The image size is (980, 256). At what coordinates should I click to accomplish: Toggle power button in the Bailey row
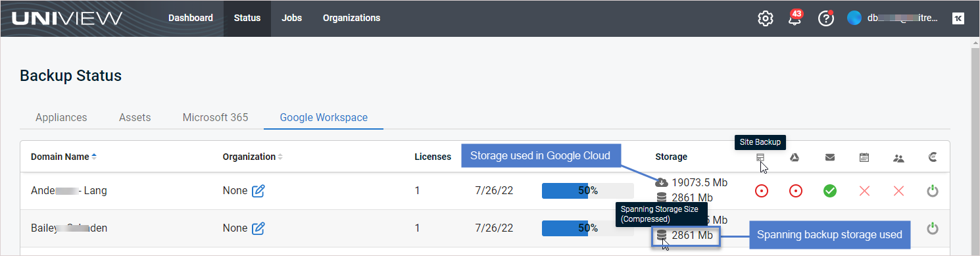(x=932, y=228)
